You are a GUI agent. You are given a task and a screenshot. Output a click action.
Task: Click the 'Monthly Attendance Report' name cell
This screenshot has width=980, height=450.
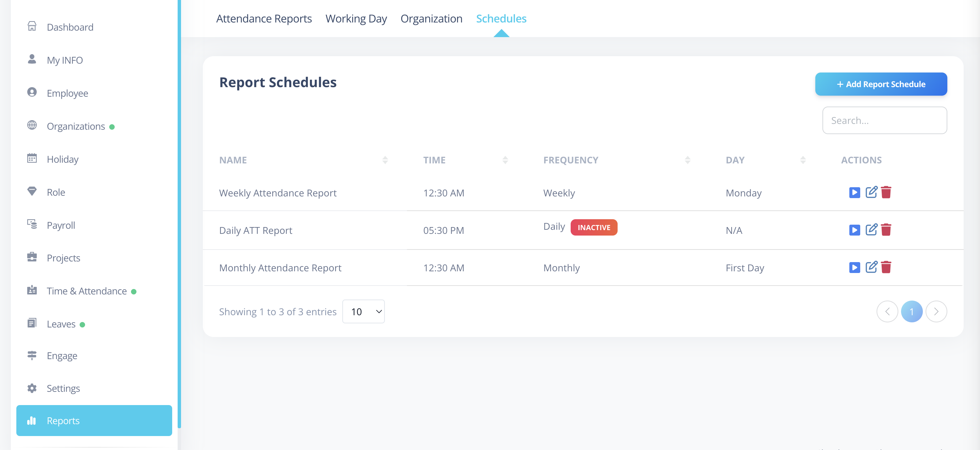click(280, 268)
